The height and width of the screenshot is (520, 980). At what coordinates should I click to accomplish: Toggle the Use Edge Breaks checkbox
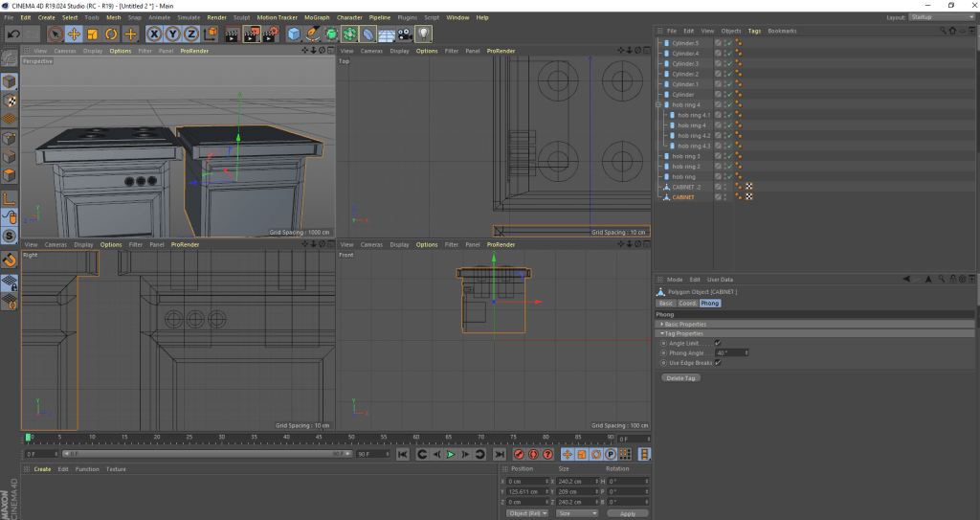point(717,362)
